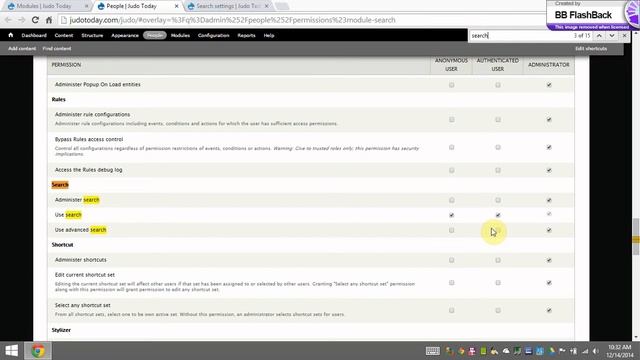
Task: Open the volume speaker tray icon
Action: [596, 351]
